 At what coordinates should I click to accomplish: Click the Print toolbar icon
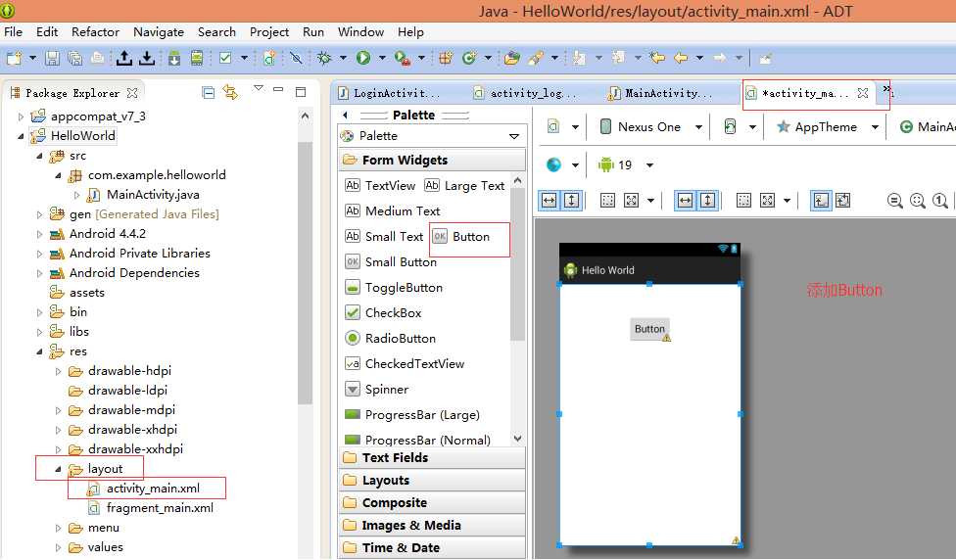click(98, 58)
